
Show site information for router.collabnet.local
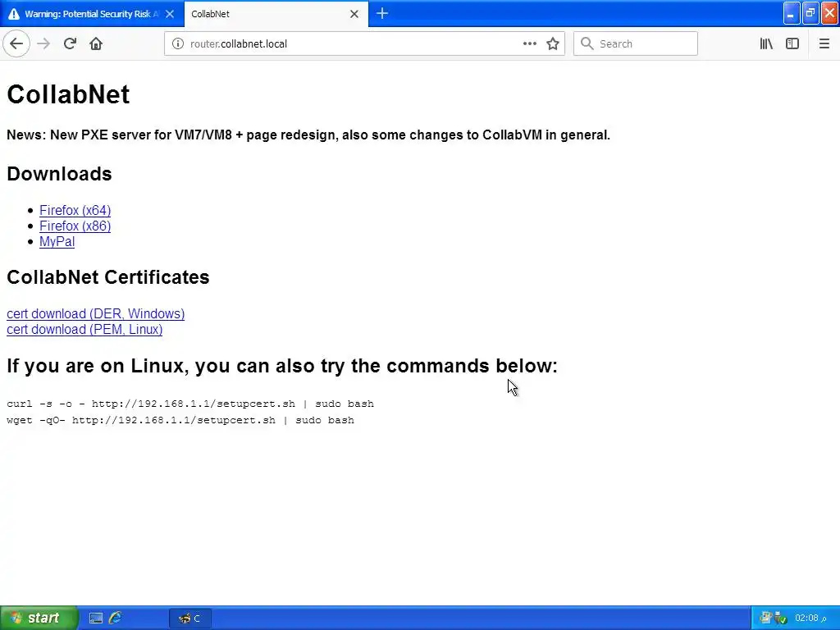coord(177,43)
